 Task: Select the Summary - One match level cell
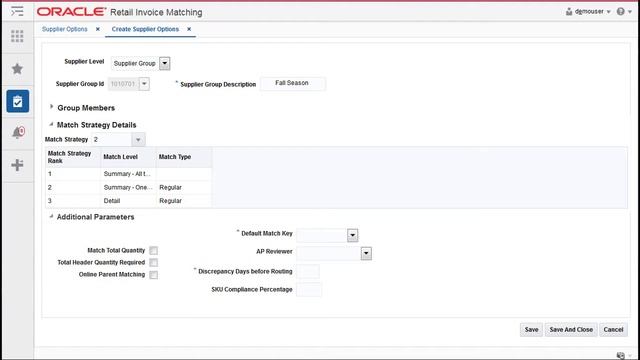click(x=128, y=187)
